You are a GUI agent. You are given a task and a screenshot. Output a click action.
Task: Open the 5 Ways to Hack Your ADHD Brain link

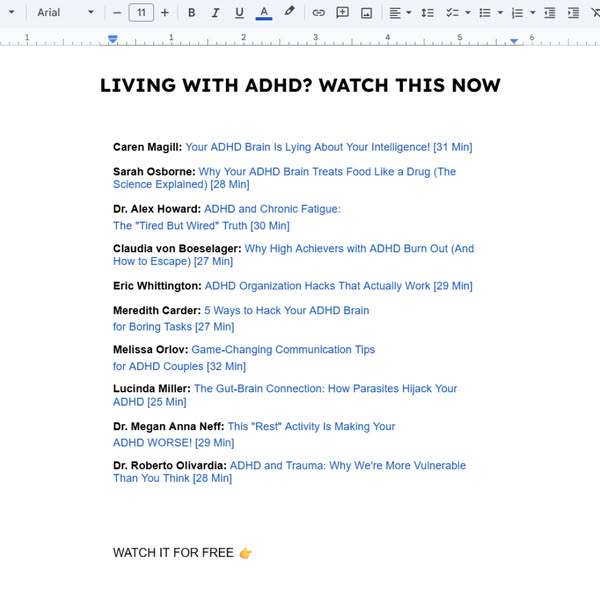pos(287,310)
